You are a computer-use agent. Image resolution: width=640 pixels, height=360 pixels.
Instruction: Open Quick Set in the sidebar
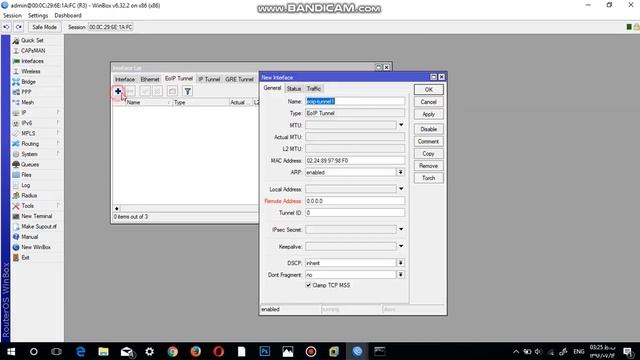pyautogui.click(x=32, y=40)
